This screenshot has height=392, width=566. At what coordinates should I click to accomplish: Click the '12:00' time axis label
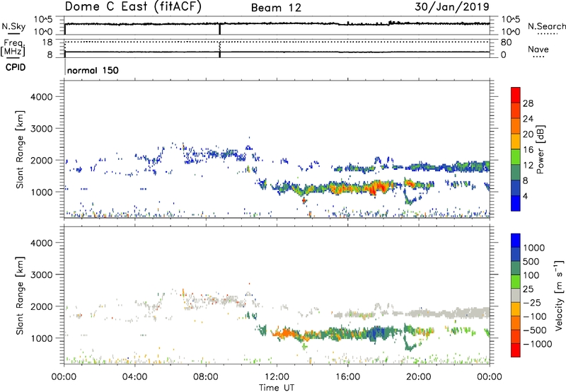click(x=277, y=377)
